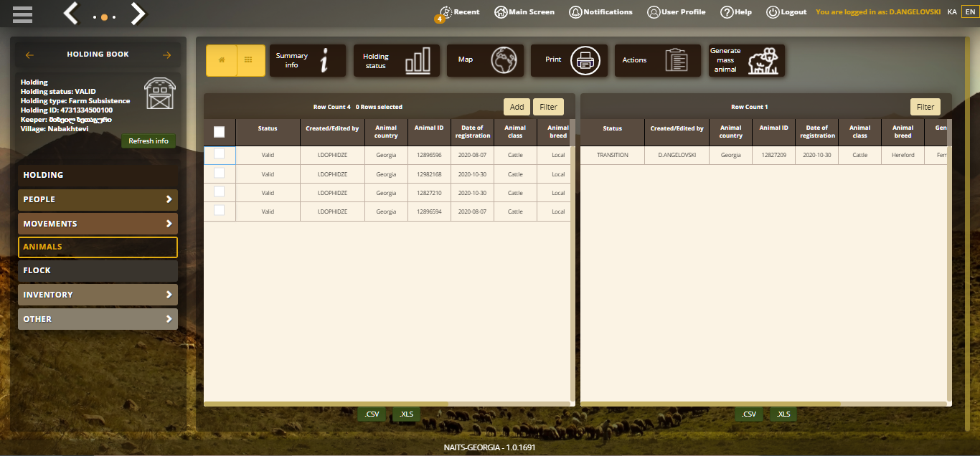980x456 pixels.
Task: Click the barn holding icon
Action: (x=159, y=93)
